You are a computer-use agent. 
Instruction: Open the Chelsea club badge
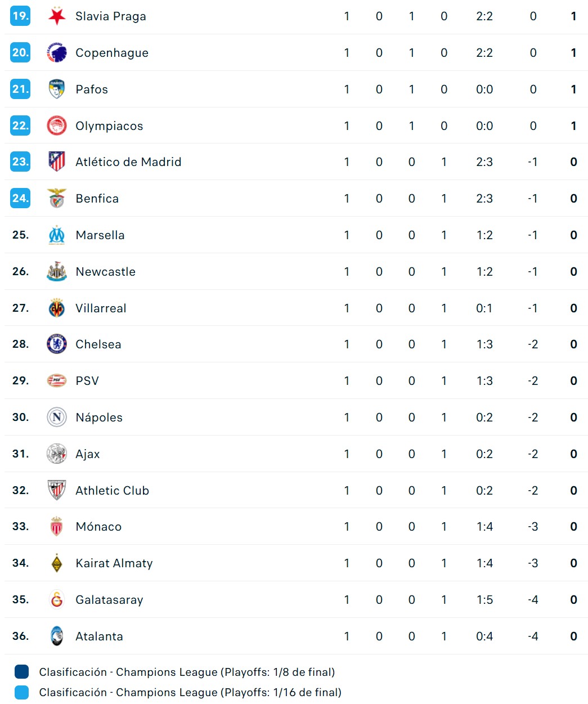pyautogui.click(x=56, y=344)
